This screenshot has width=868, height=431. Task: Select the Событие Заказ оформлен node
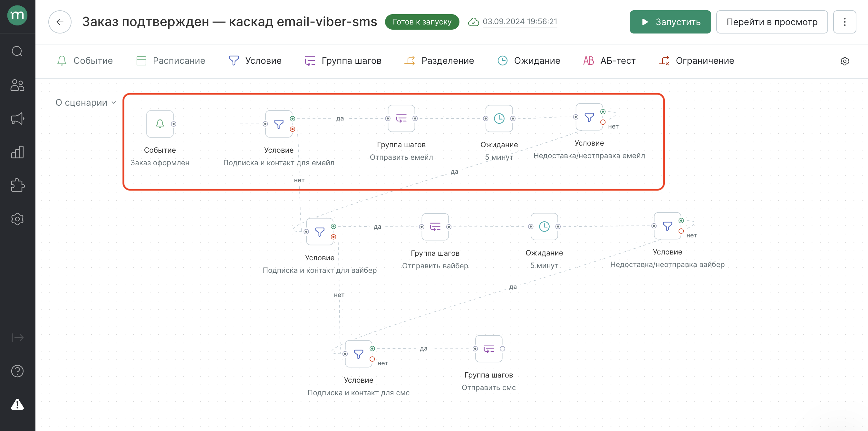click(x=160, y=124)
